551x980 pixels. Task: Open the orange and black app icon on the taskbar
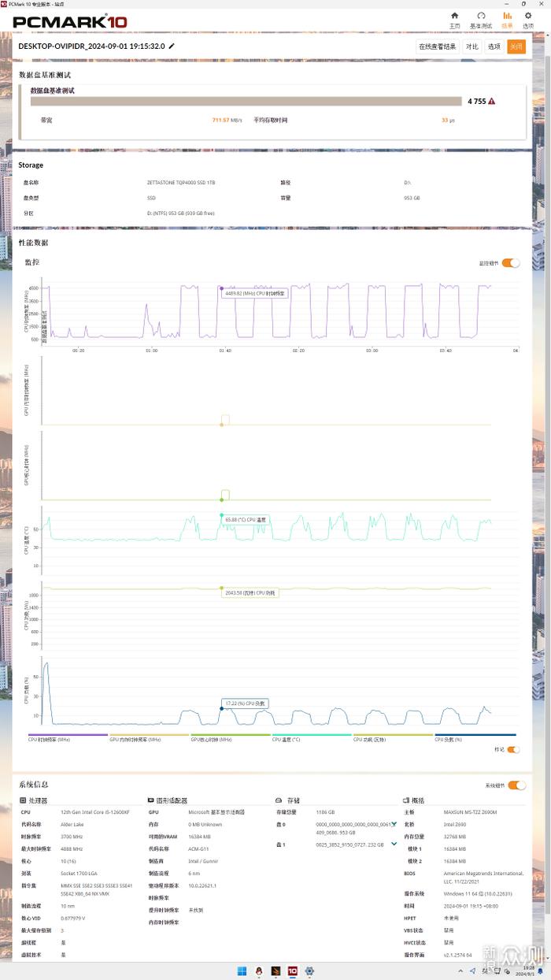click(x=275, y=970)
